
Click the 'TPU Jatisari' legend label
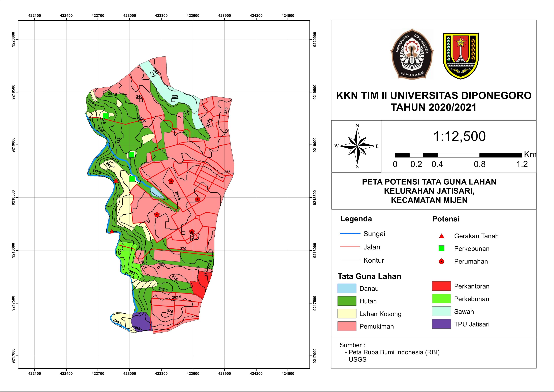tap(472, 324)
